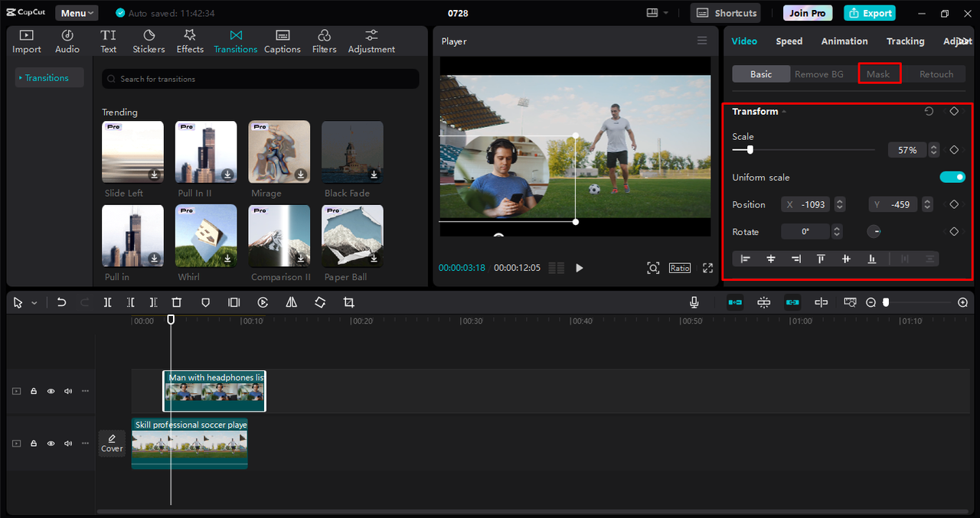Open the Player panel menu

[x=702, y=41]
